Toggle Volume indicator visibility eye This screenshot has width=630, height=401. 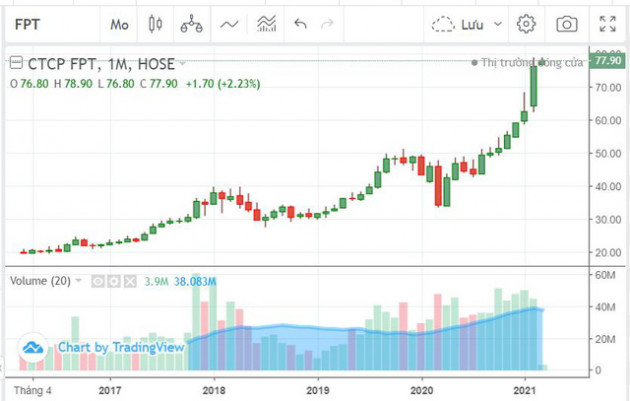[x=99, y=282]
